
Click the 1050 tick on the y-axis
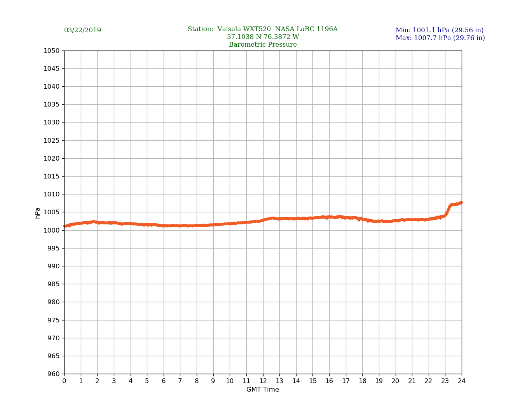[51, 51]
